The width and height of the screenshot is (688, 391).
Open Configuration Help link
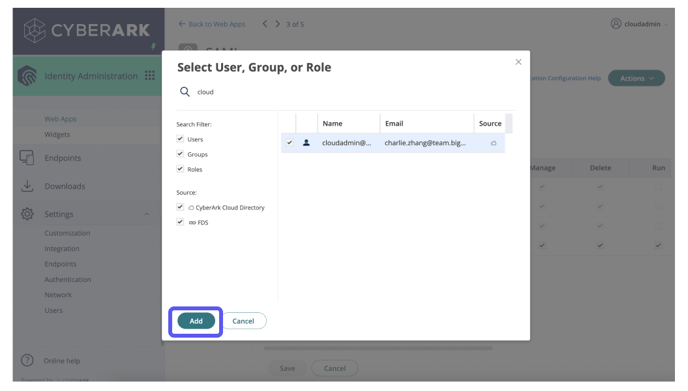coord(566,78)
